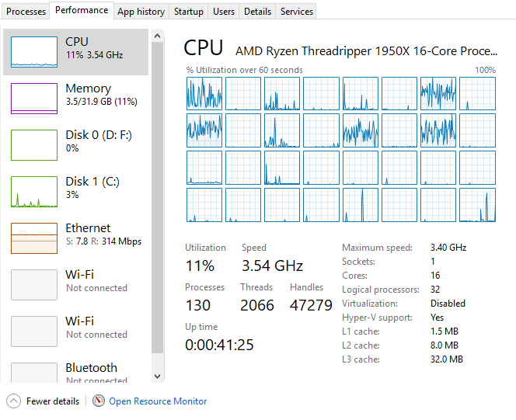Select Disk 0 (D: F:) graph thumbnail
Screen dimensions: 516x420
[33, 144]
